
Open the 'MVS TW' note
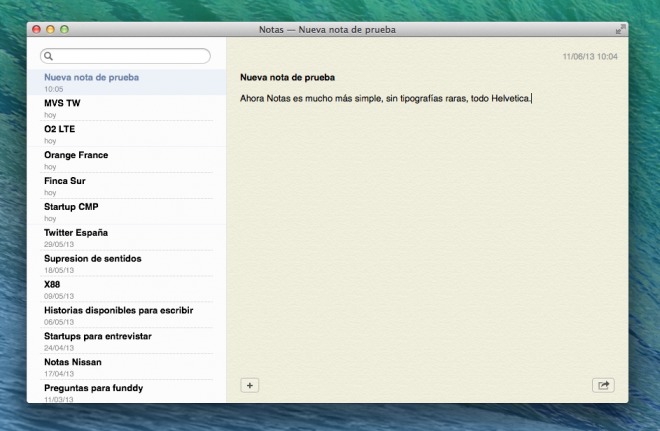(126, 108)
